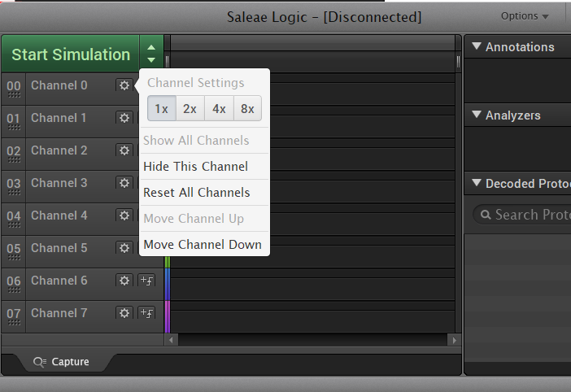
Task: Set trigger on Channel 6
Action: click(146, 281)
